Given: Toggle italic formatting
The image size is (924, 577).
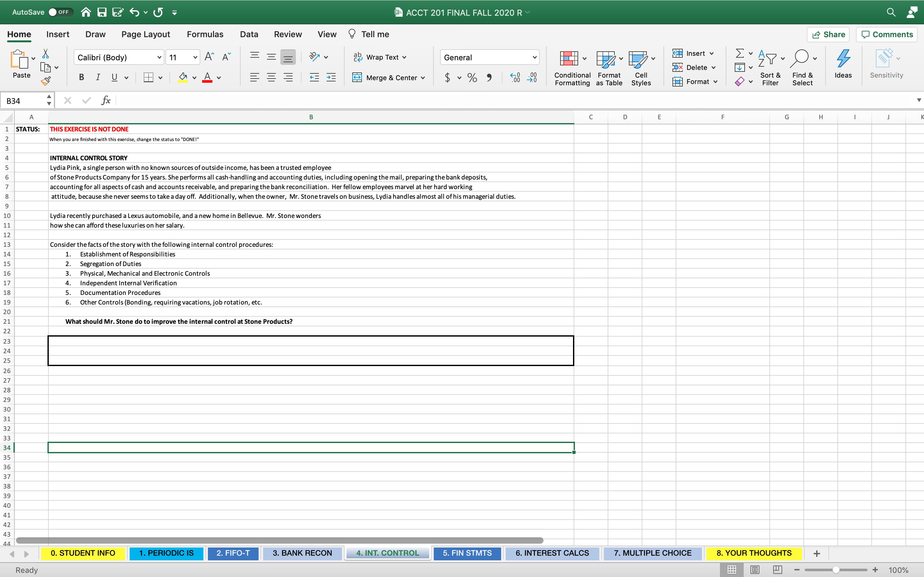Looking at the screenshot, I should point(98,77).
